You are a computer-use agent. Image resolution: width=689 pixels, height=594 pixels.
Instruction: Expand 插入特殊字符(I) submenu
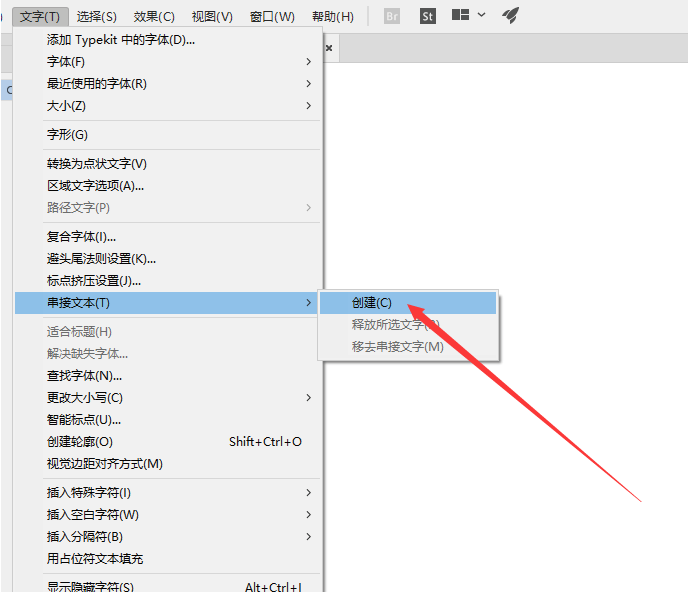click(x=168, y=493)
